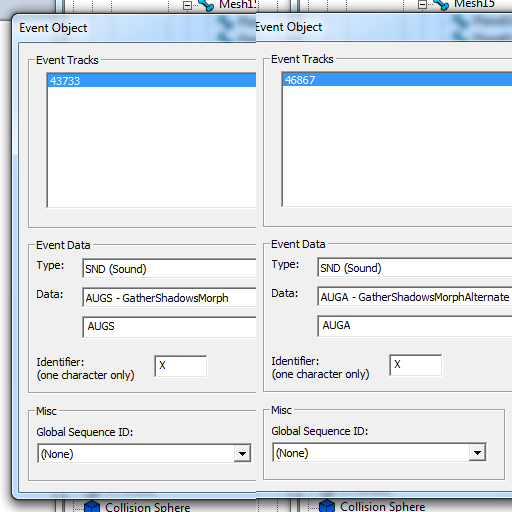Image resolution: width=512 pixels, height=512 pixels.
Task: Click the SND (Sound) type field on left
Action: [169, 269]
